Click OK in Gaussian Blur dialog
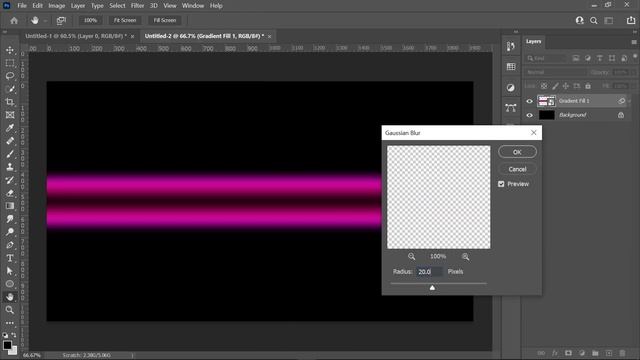 [517, 152]
